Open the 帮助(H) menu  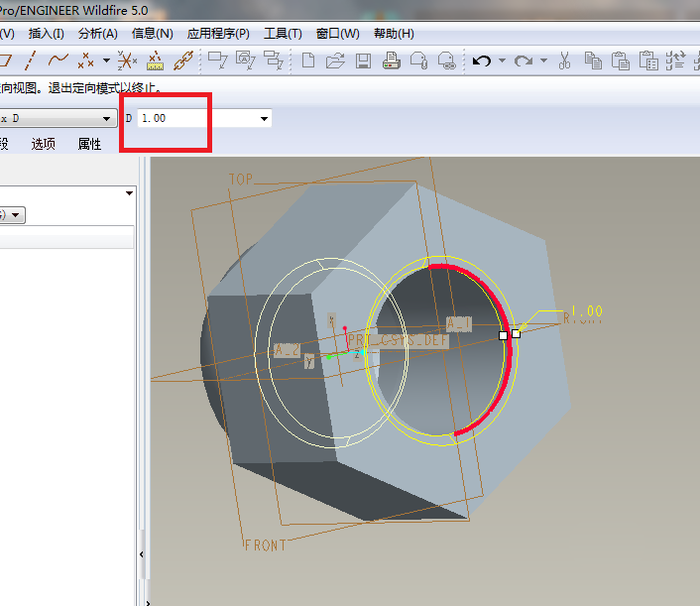pyautogui.click(x=394, y=34)
